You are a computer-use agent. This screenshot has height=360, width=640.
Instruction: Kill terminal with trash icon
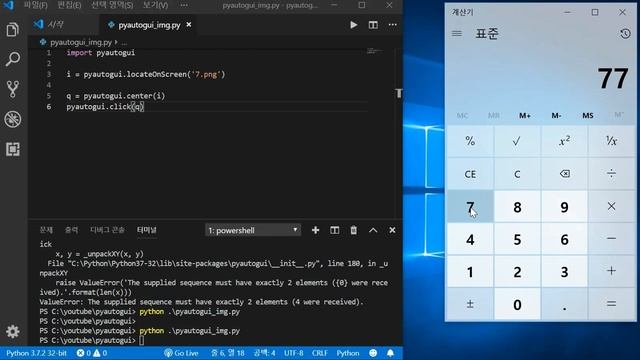(x=353, y=230)
